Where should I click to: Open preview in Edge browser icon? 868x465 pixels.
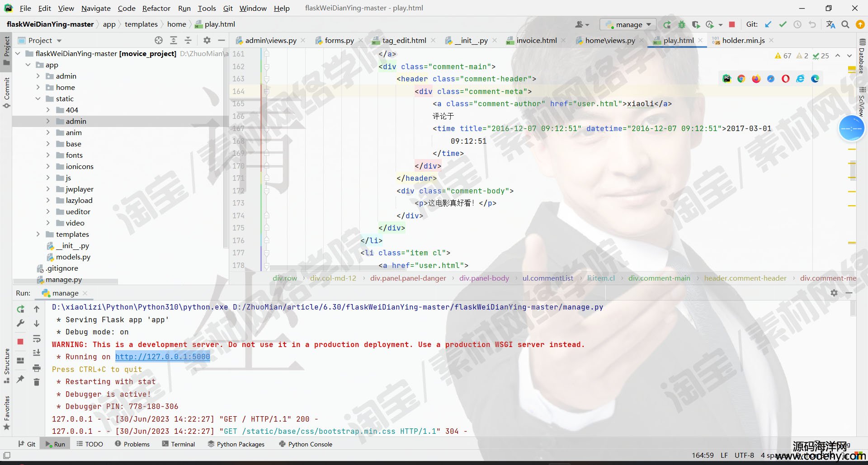[816, 79]
